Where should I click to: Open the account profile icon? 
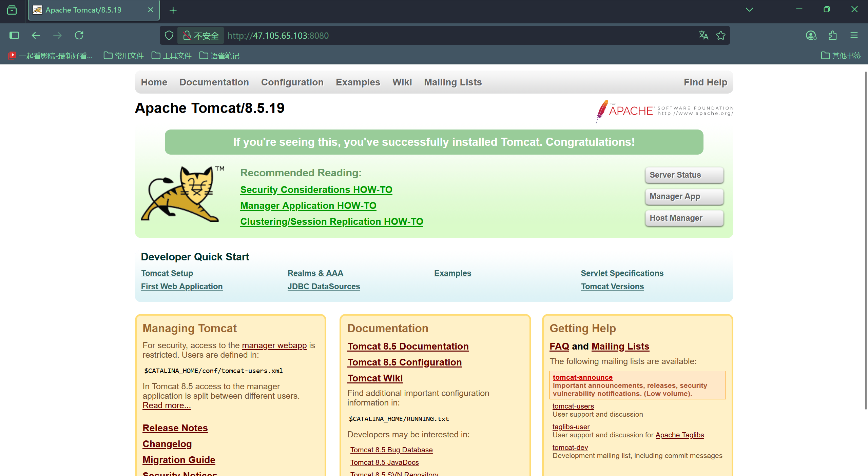[x=811, y=35]
